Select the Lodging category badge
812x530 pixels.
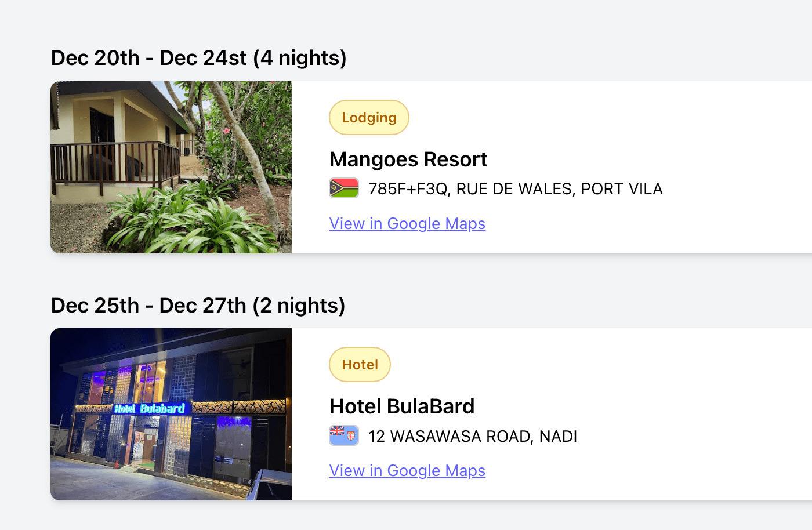(x=369, y=118)
